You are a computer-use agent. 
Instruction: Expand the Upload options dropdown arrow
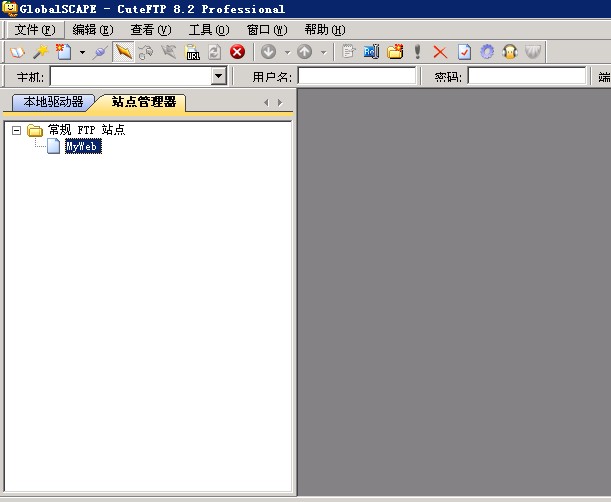coord(323,52)
